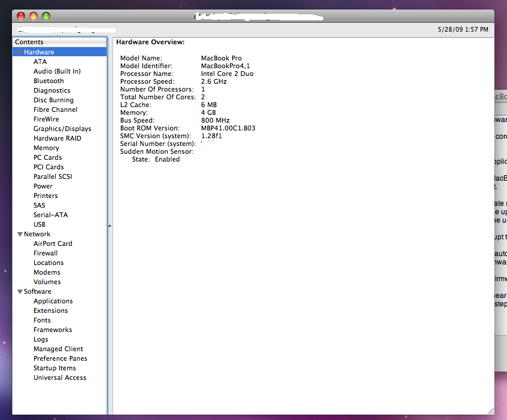Click window resize grip corner
Viewport: 507px width, 420px height.
pyautogui.click(x=490, y=411)
